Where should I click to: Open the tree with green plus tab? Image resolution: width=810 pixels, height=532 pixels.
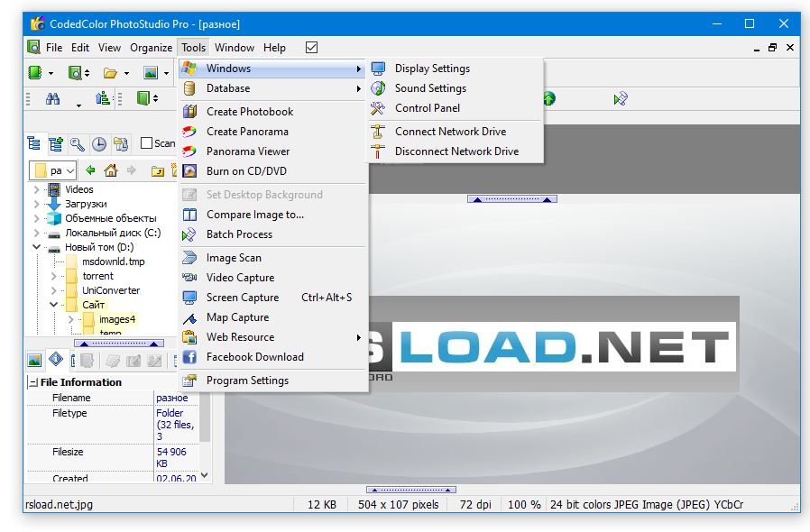tap(55, 143)
